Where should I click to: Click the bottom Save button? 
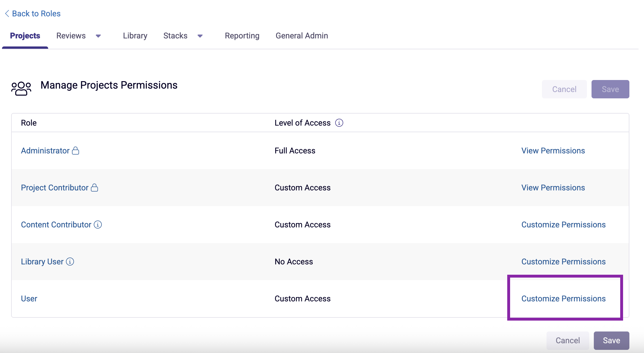tap(611, 340)
